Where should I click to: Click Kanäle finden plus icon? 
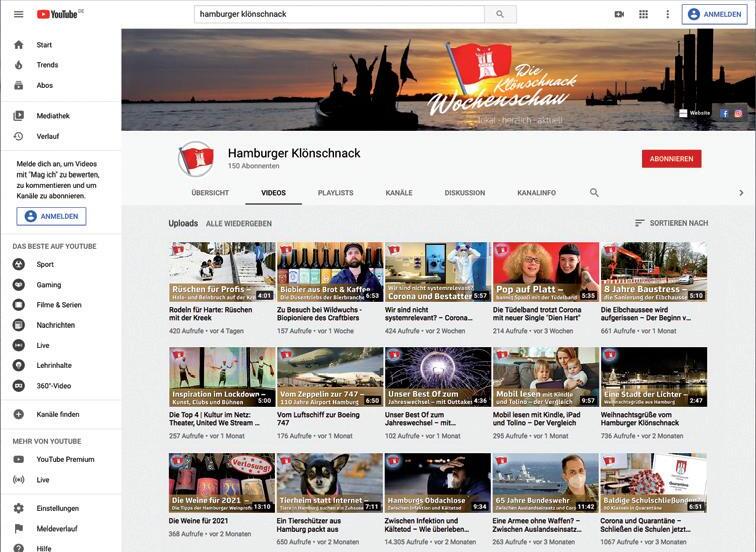18,414
